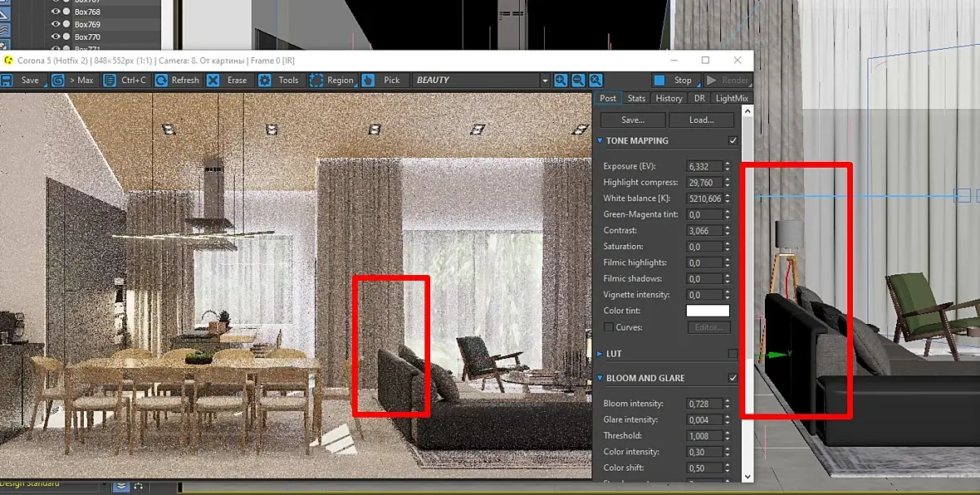Hide Box768 using its eye icon
This screenshot has width=980, height=495.
coord(56,12)
